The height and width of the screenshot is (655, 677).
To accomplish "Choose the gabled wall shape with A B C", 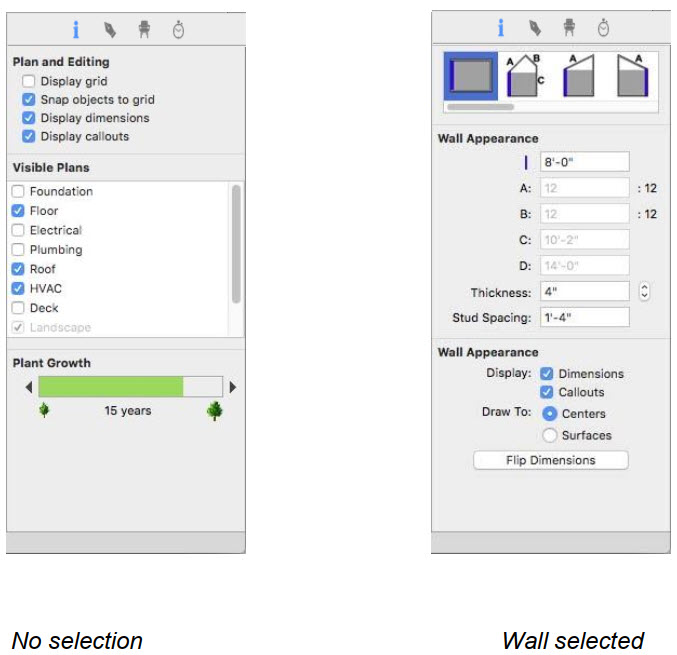I will [x=525, y=76].
